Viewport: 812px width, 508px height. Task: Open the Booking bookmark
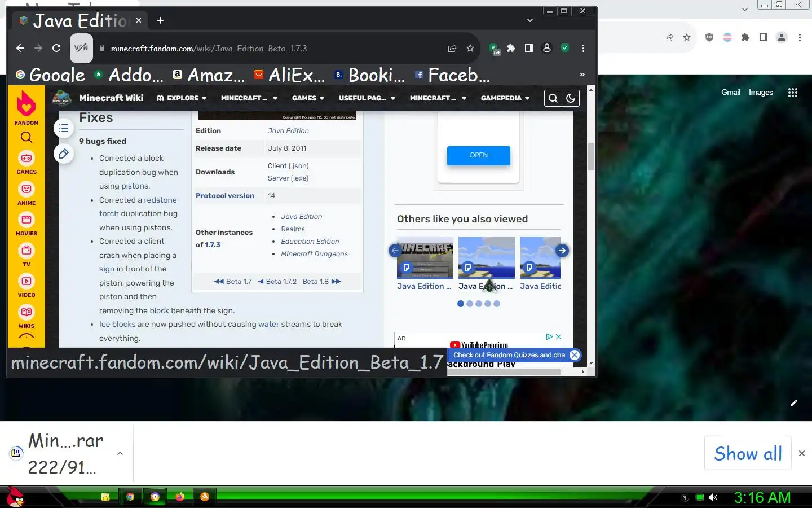[x=370, y=75]
